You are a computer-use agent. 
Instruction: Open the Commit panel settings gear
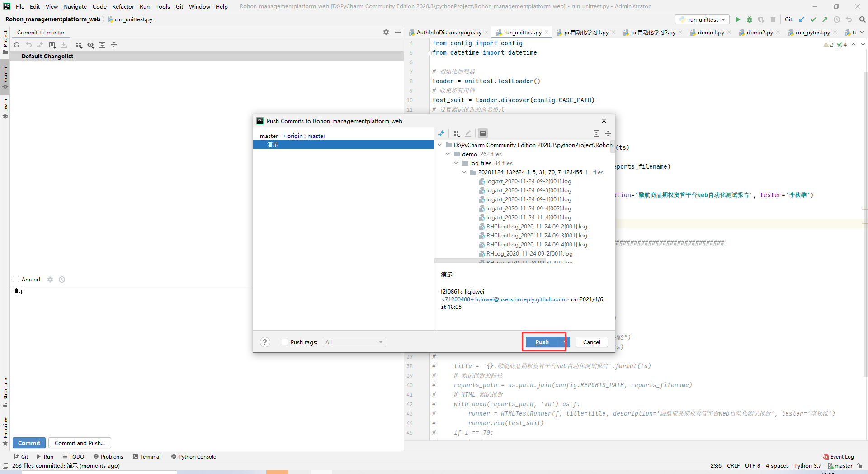coord(386,32)
